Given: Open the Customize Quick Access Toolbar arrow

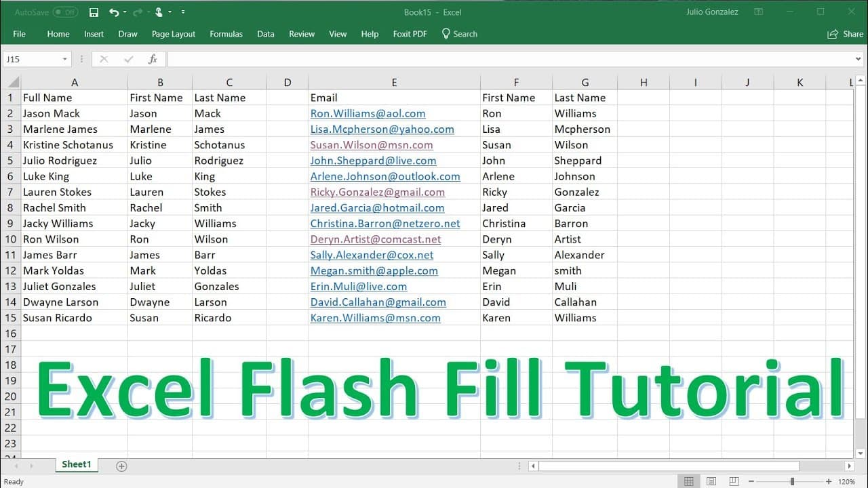Looking at the screenshot, I should coord(183,12).
